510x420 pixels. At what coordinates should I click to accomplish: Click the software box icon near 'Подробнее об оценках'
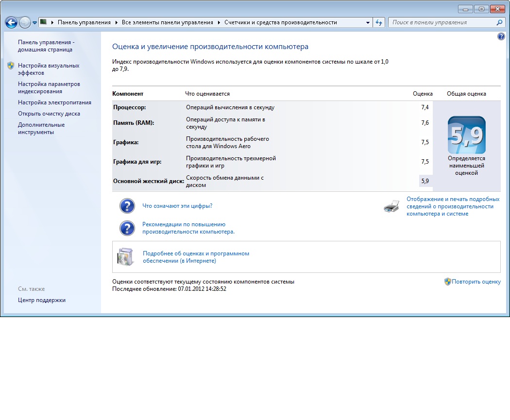click(x=125, y=257)
